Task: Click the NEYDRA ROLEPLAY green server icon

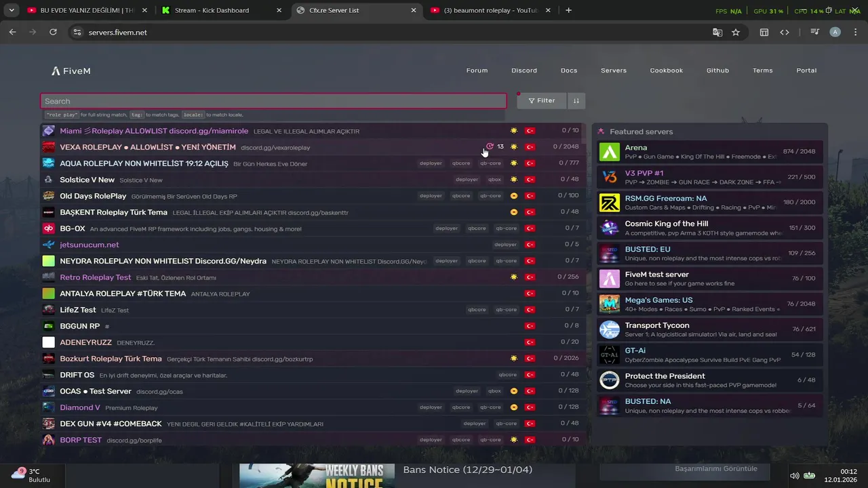Action: point(49,261)
